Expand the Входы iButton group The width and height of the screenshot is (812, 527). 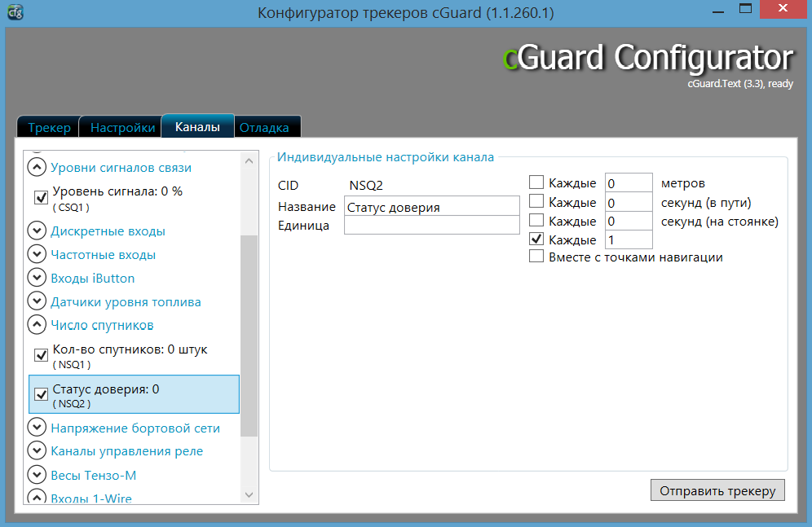[37, 278]
